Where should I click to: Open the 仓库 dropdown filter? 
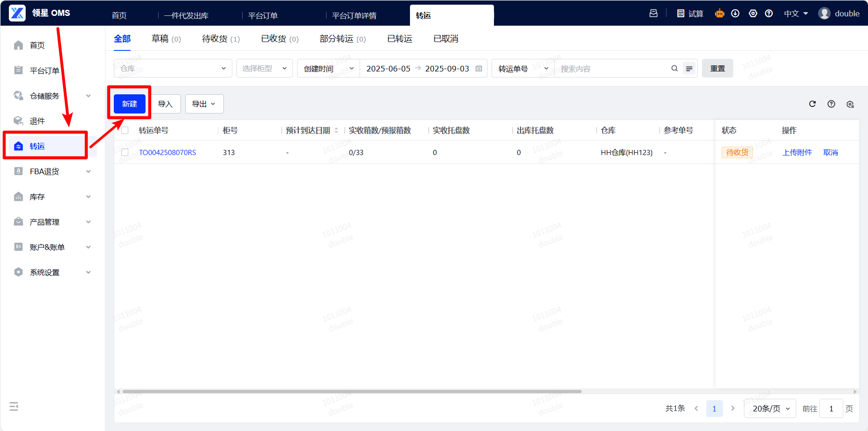pos(173,68)
